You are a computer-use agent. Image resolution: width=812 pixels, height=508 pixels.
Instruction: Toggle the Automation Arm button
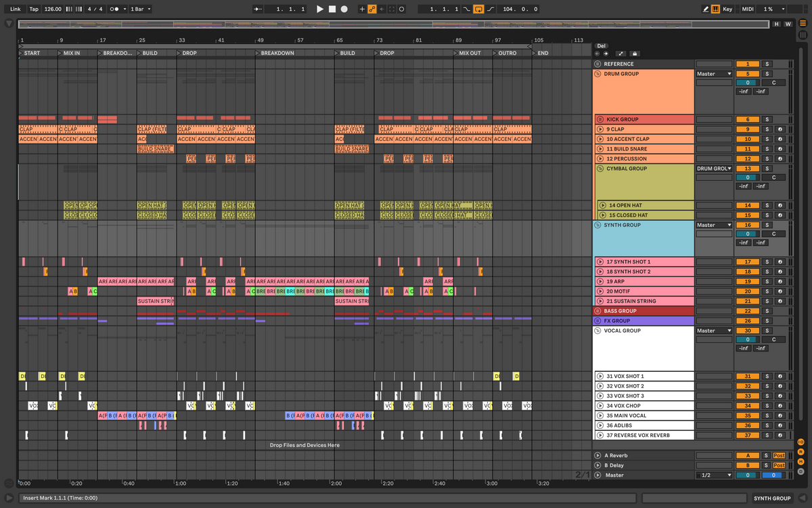click(x=371, y=9)
